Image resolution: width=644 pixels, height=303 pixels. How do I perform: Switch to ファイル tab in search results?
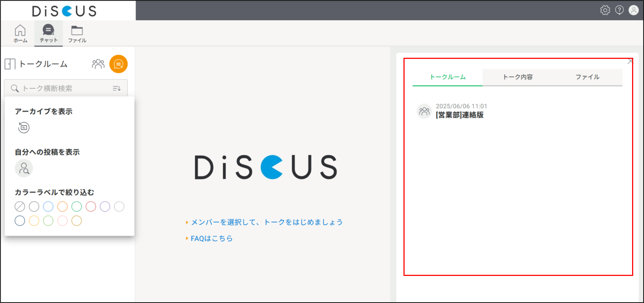587,77
